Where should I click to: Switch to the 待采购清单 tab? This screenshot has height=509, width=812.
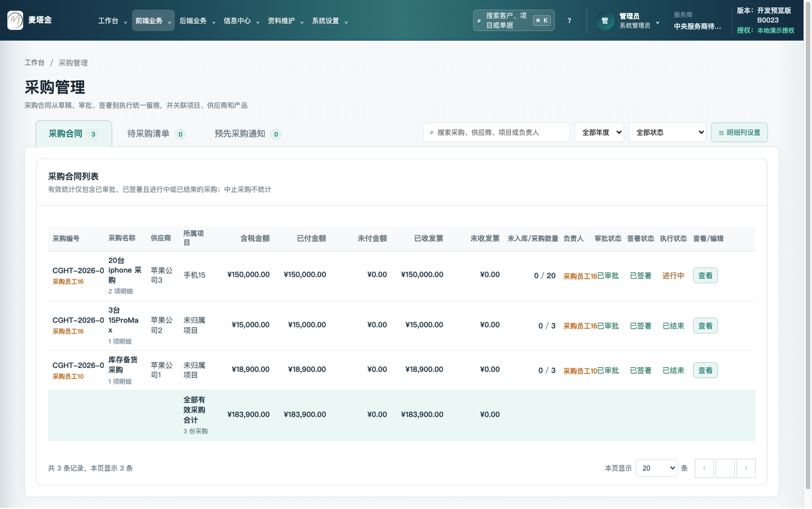pyautogui.click(x=156, y=134)
